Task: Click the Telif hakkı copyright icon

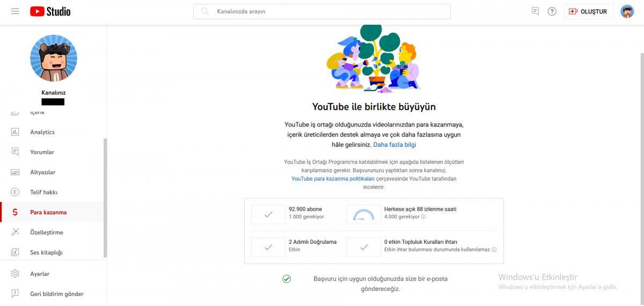Action: click(x=15, y=192)
